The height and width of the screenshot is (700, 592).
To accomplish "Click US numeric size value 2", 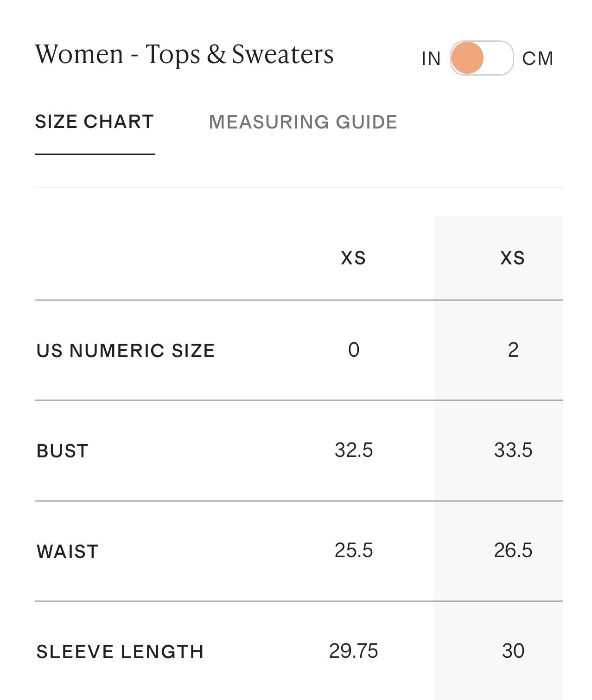I will pyautogui.click(x=513, y=350).
